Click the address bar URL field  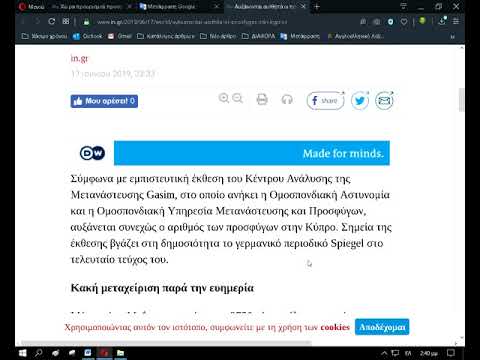point(192,22)
